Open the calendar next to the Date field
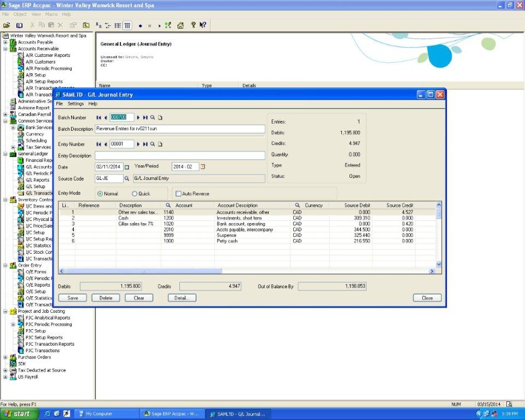Screen dimensions: 525x420 coord(127,167)
